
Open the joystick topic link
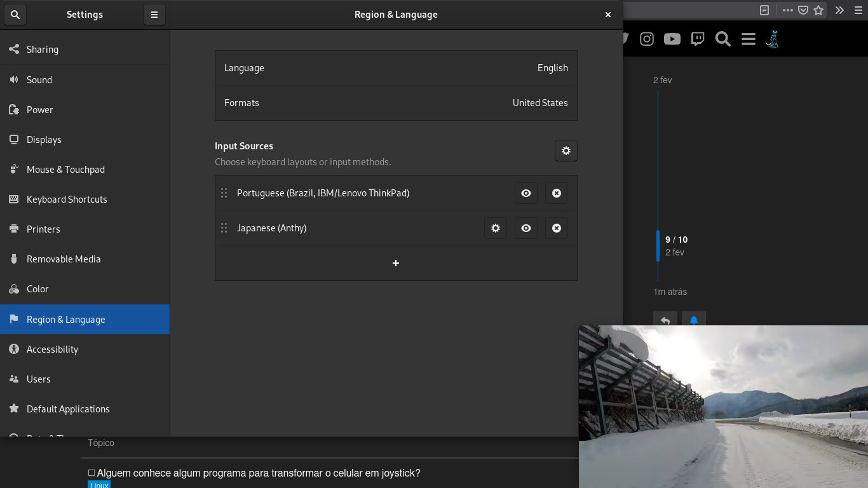[258, 473]
